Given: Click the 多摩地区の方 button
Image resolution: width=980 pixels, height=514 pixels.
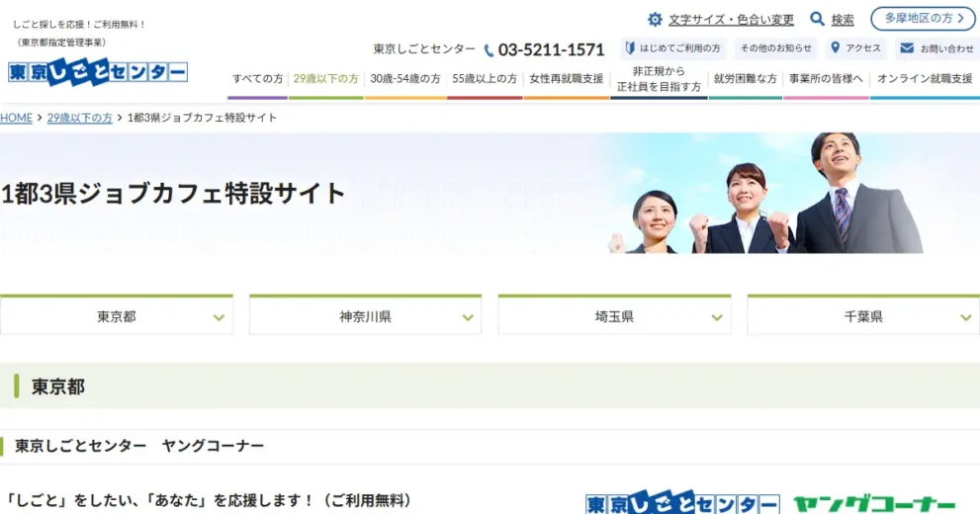Looking at the screenshot, I should (923, 19).
